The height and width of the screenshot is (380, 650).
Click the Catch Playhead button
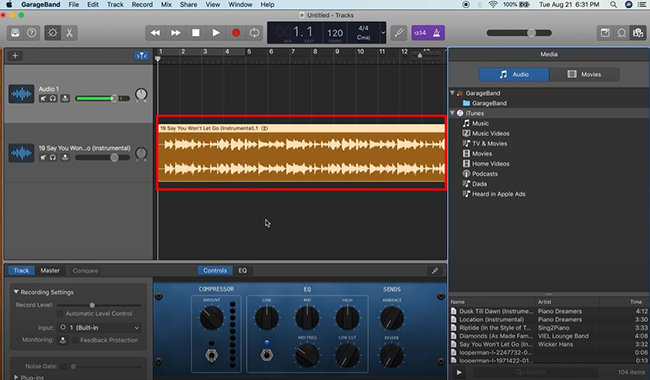(141, 56)
